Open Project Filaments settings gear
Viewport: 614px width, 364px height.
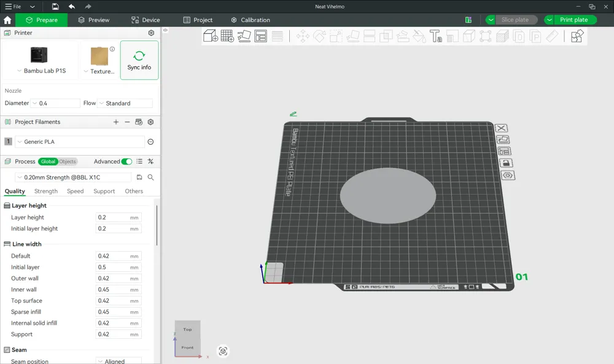151,122
